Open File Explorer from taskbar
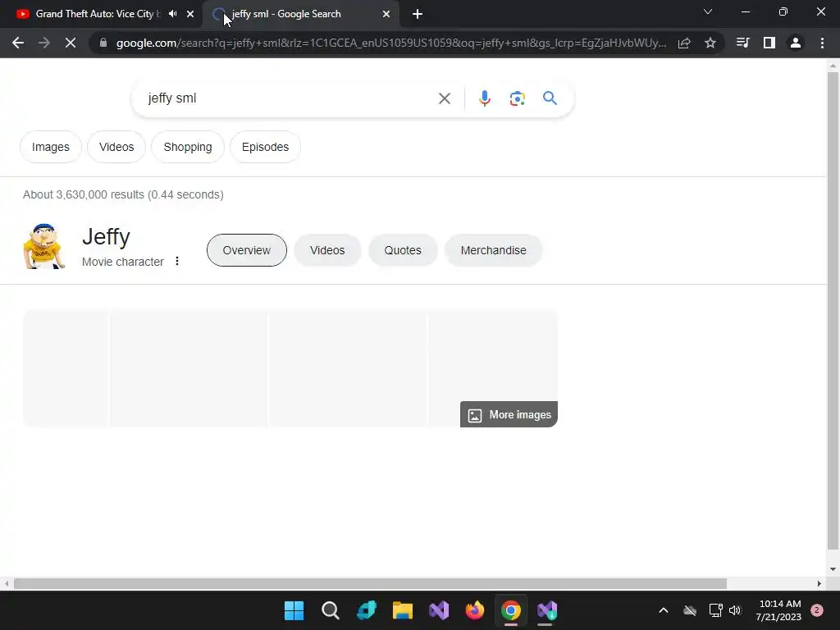The image size is (840, 630). pos(402,610)
